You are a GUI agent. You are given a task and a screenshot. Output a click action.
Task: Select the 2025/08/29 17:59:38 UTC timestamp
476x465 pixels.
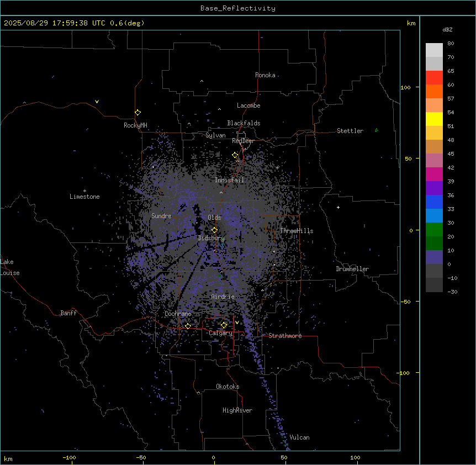55,23
